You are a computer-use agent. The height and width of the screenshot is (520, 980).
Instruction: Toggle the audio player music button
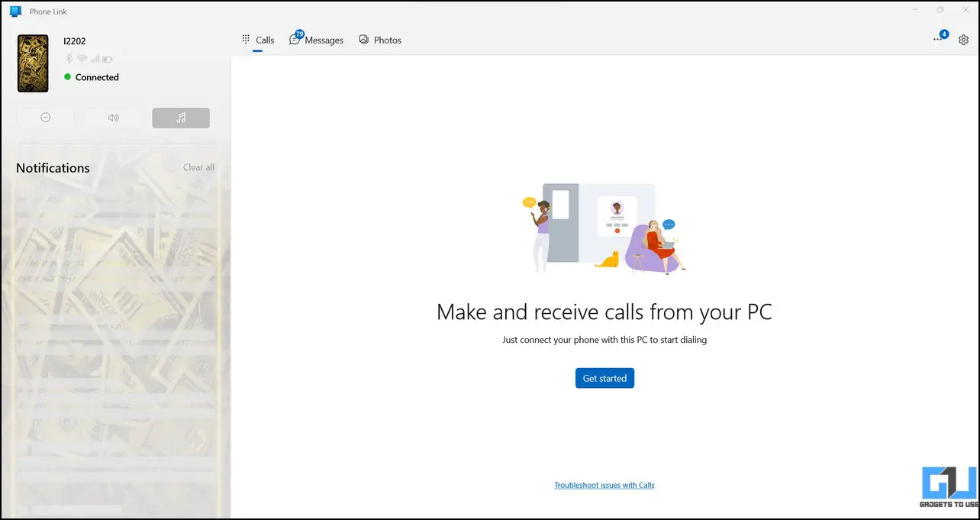click(x=181, y=118)
